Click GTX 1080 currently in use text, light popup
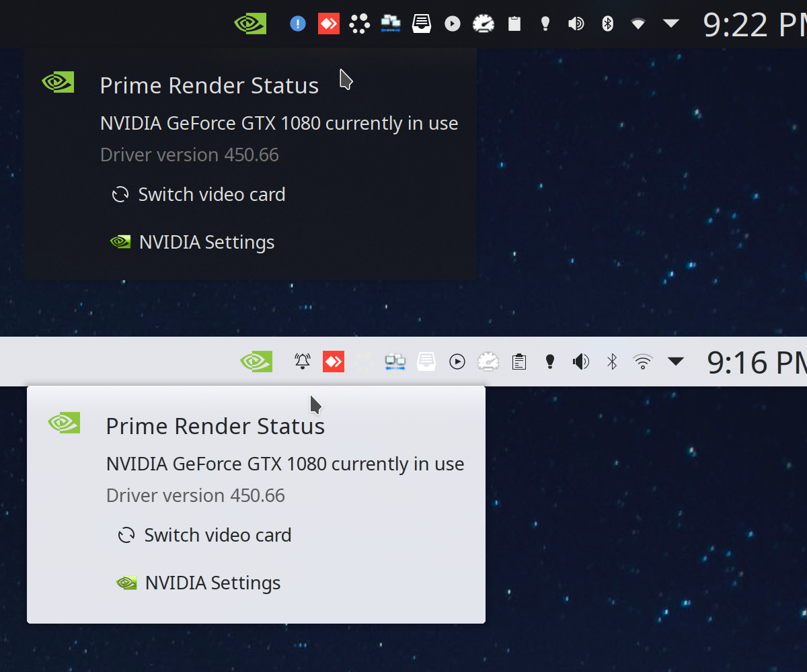Viewport: 807px width, 672px height. [x=285, y=464]
